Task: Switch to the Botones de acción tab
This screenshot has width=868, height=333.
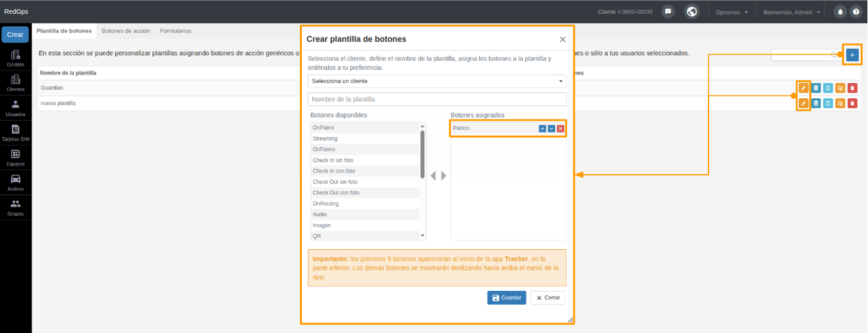Action: pyautogui.click(x=126, y=31)
